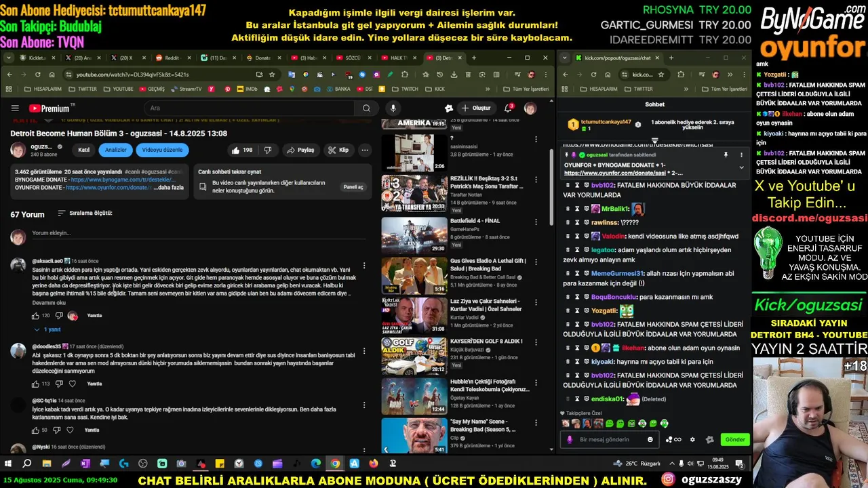
Task: Reload the YouTube page
Action: pyautogui.click(x=37, y=75)
